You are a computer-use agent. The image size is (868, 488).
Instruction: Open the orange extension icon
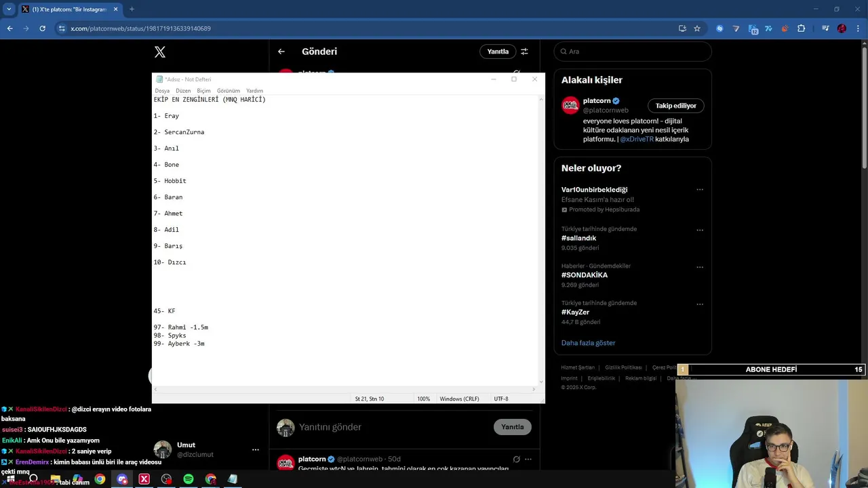[x=785, y=28]
